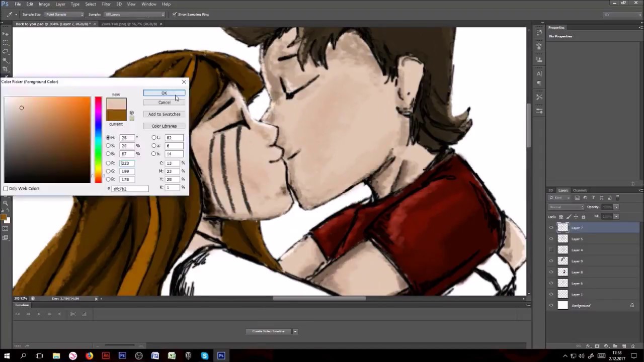Viewport: 644px width, 362px height.
Task: Enable Only Web Colors checkbox
Action: (6, 189)
